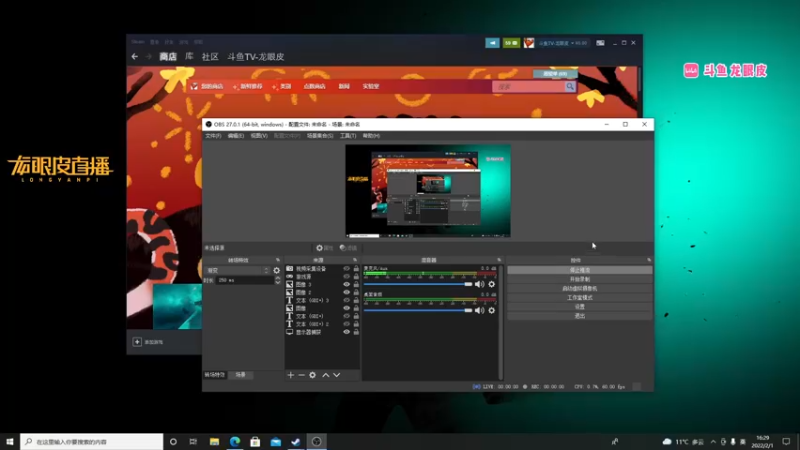This screenshot has height=450, width=800.
Task: Open transition properties gear next to 渐变
Action: tap(277, 270)
